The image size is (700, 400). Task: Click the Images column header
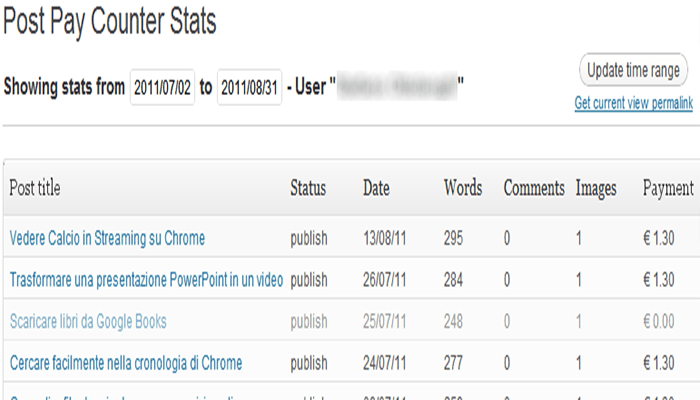(596, 188)
